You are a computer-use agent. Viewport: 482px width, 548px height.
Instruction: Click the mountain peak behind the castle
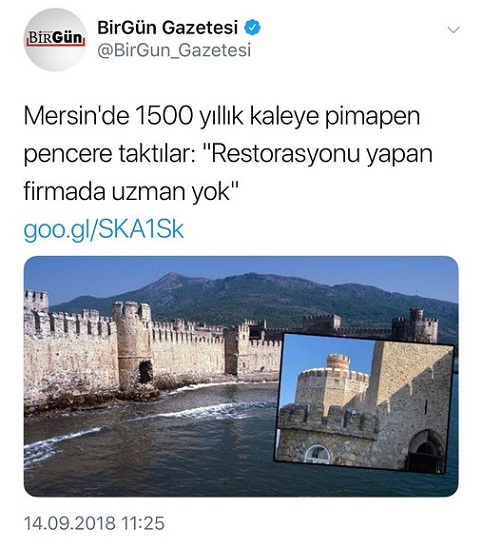(171, 278)
